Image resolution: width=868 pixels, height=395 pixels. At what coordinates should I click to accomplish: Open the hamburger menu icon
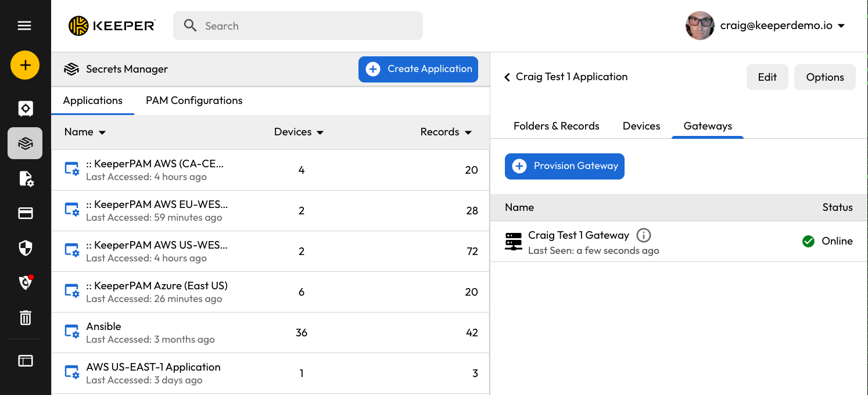pyautogui.click(x=24, y=26)
